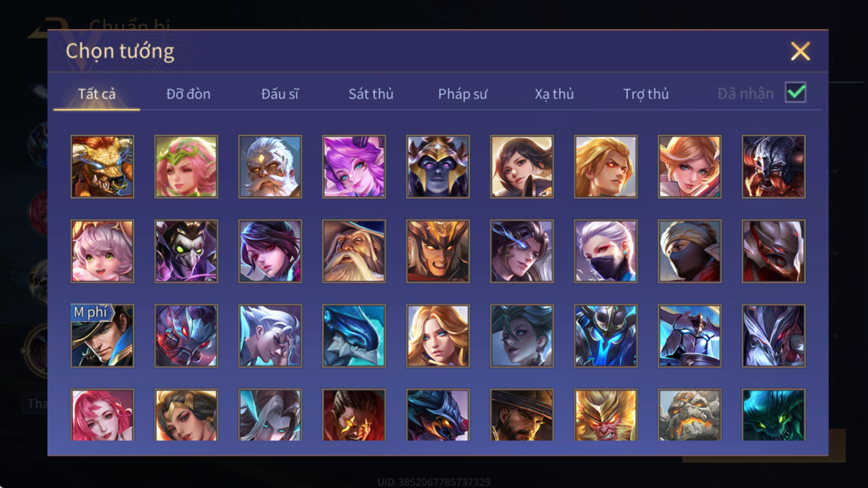
Task: Filter heroes by Xạ thủ
Action: coord(554,94)
